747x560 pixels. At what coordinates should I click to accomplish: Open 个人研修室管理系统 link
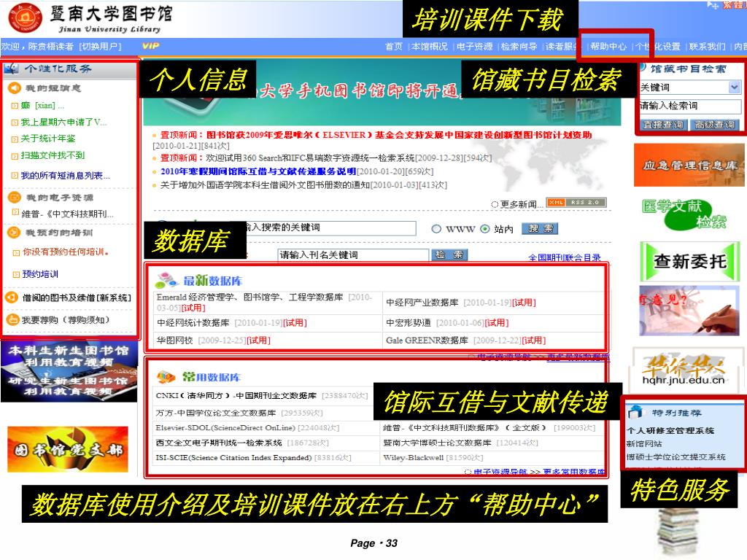pos(670,430)
